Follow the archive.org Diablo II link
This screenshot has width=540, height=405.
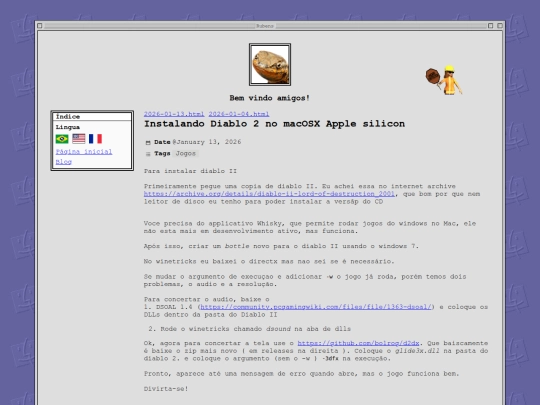(269, 194)
